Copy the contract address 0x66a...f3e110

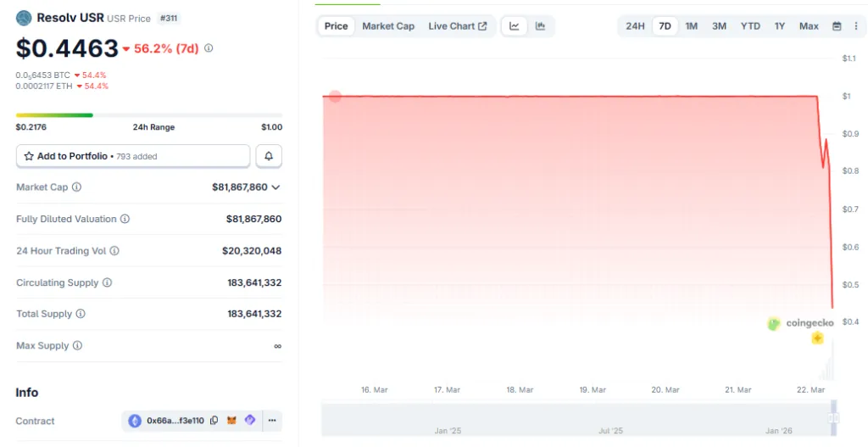click(214, 421)
